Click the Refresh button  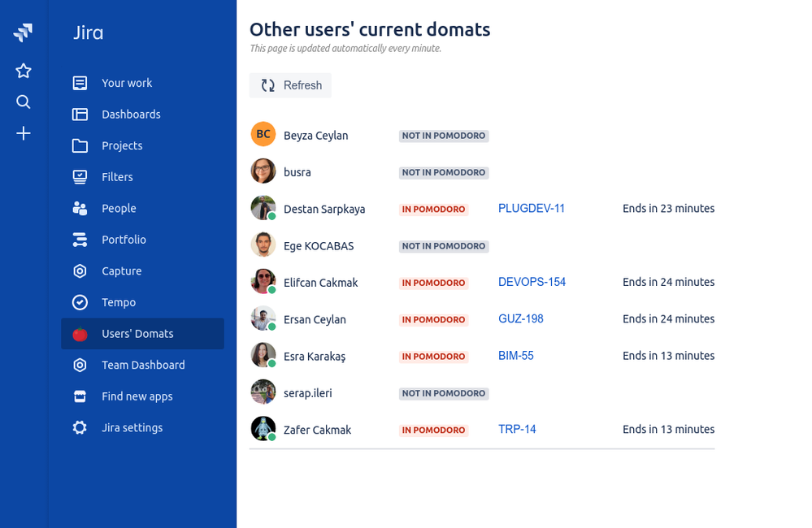[x=290, y=85]
